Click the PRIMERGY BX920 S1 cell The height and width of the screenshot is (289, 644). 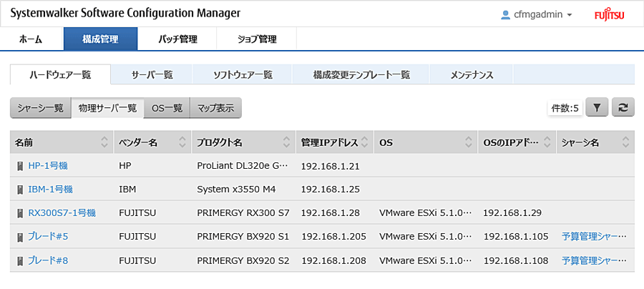(243, 237)
